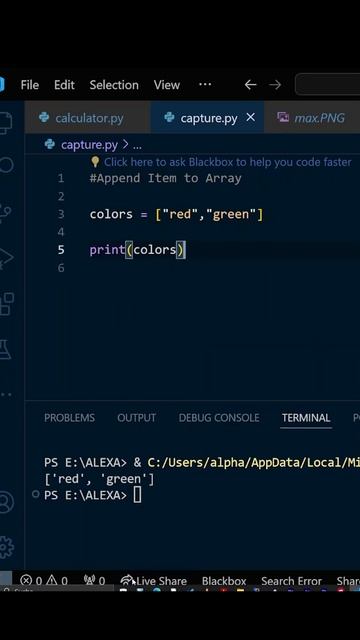Image resolution: width=360 pixels, height=640 pixels.
Task: Click the VS Code logo icon
Action: (2, 84)
